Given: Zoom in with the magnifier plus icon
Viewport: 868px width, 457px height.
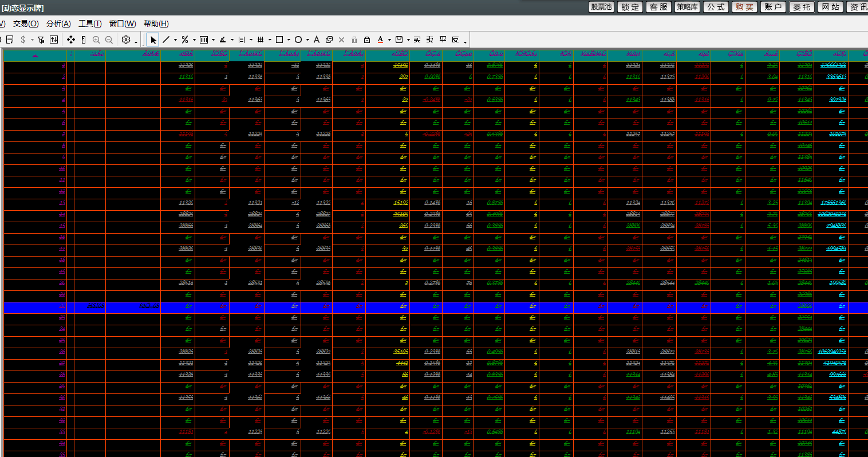Looking at the screenshot, I should point(96,40).
